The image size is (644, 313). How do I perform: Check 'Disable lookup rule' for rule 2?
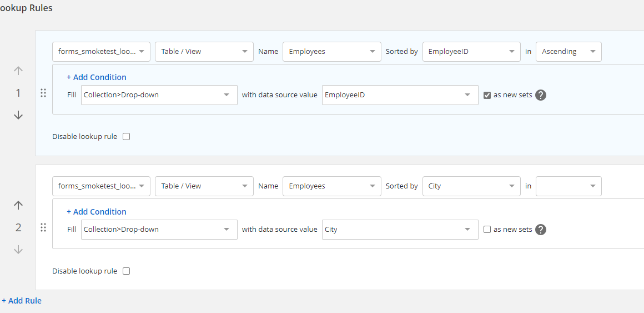click(x=126, y=271)
